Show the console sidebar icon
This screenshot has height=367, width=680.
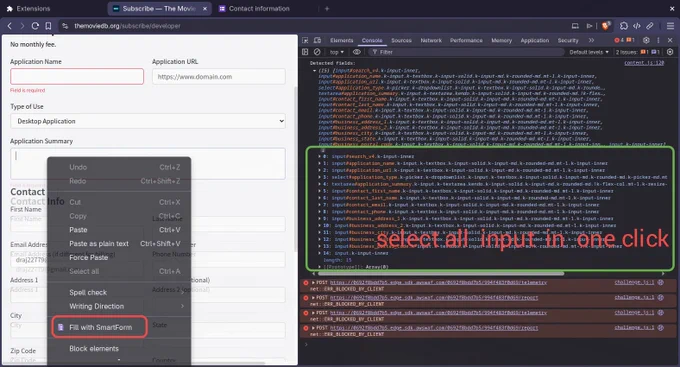(305, 52)
